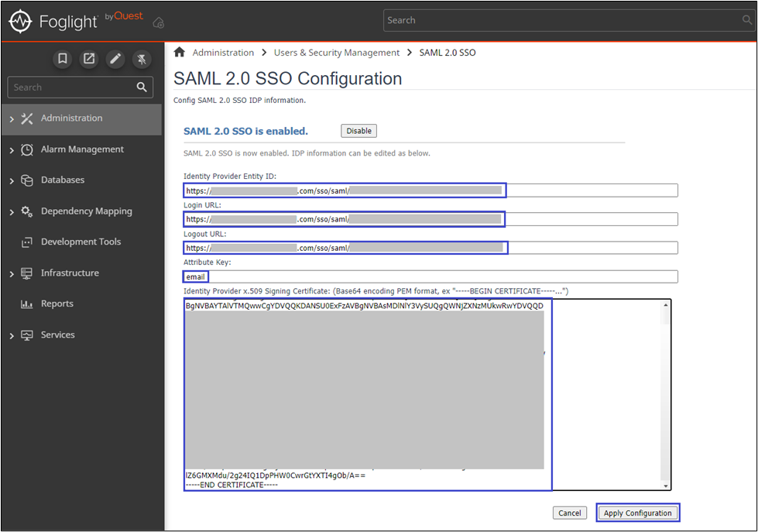Click the unpin sidebar icon
The image size is (758, 532).
tap(142, 59)
